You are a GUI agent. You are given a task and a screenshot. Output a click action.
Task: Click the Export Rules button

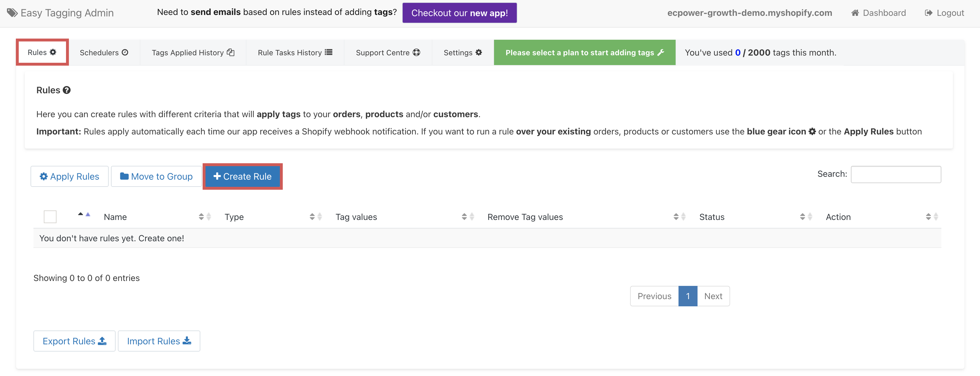(74, 341)
